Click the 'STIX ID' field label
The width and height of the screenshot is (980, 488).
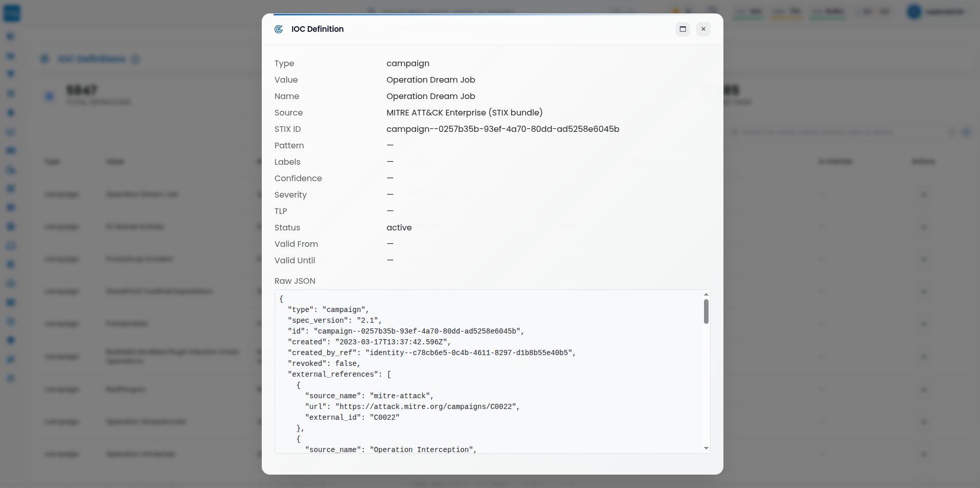pos(288,129)
